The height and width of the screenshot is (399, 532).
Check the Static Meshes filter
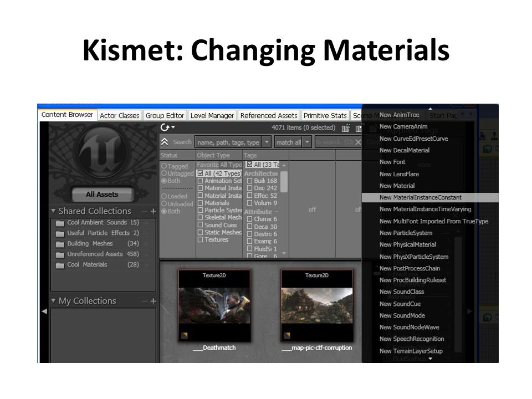click(x=200, y=232)
